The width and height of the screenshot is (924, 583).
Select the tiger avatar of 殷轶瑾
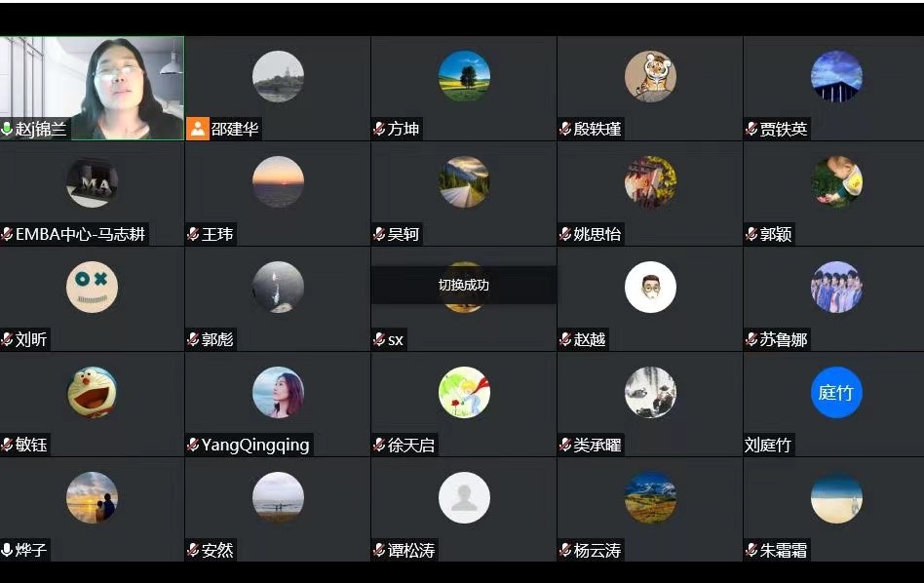tap(650, 76)
